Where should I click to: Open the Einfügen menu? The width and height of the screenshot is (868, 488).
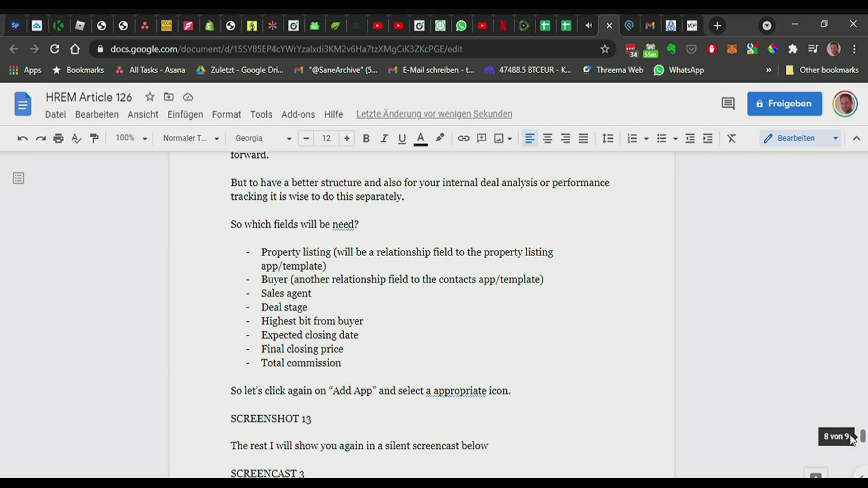click(x=185, y=114)
